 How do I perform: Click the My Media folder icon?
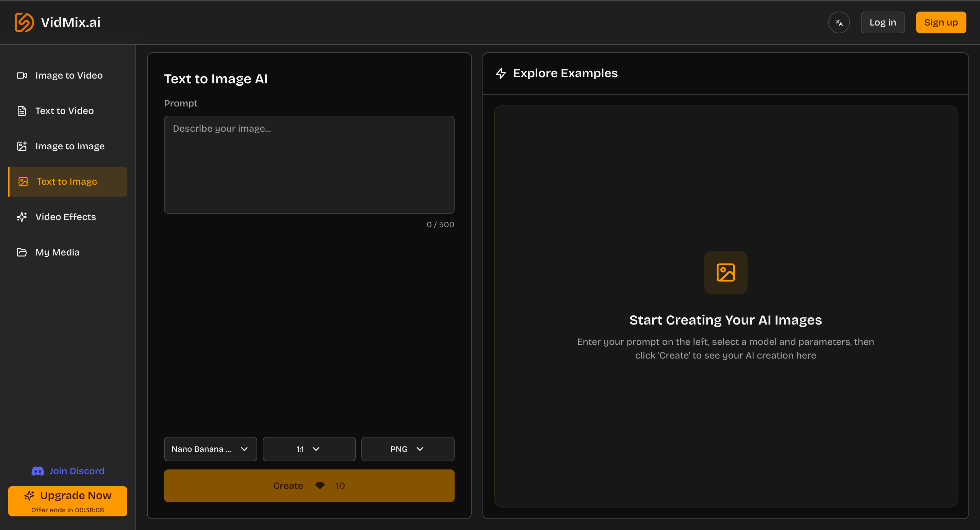click(x=22, y=252)
